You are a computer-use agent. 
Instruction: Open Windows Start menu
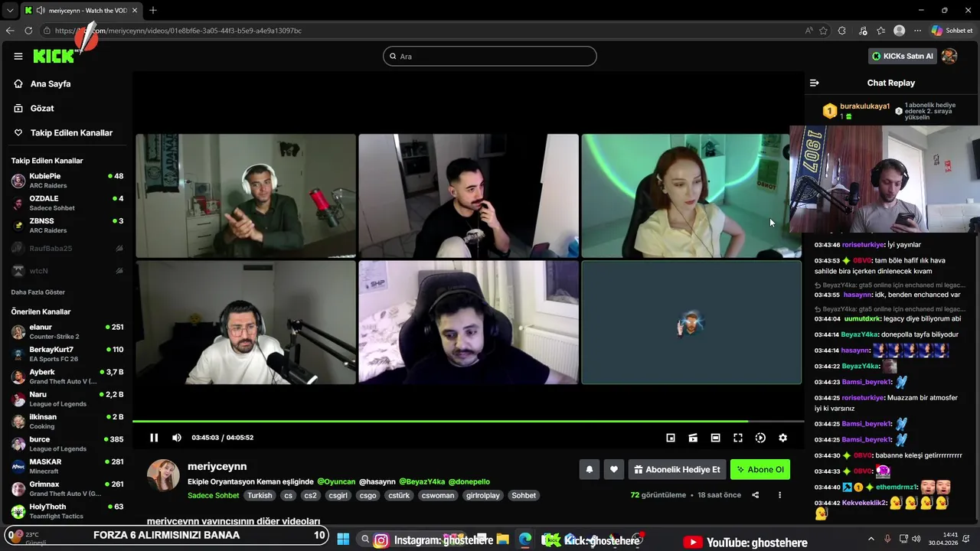click(x=343, y=540)
